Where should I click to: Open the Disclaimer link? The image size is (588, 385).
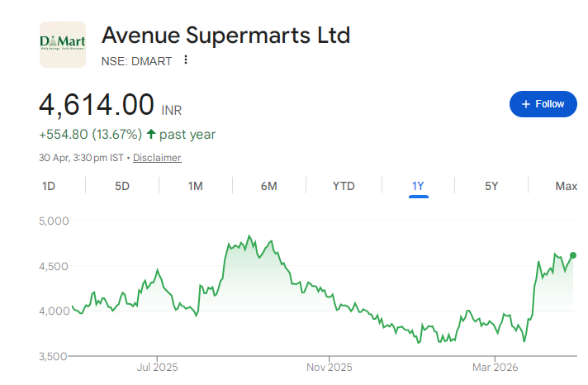(x=157, y=158)
